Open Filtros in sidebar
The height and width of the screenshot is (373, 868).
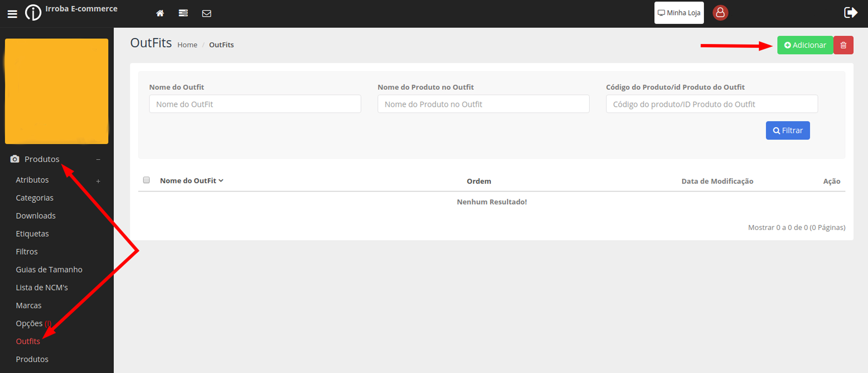pyautogui.click(x=27, y=252)
